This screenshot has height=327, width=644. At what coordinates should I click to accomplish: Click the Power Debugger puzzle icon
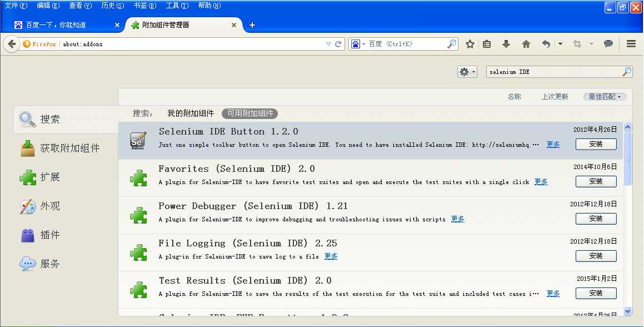point(138,215)
